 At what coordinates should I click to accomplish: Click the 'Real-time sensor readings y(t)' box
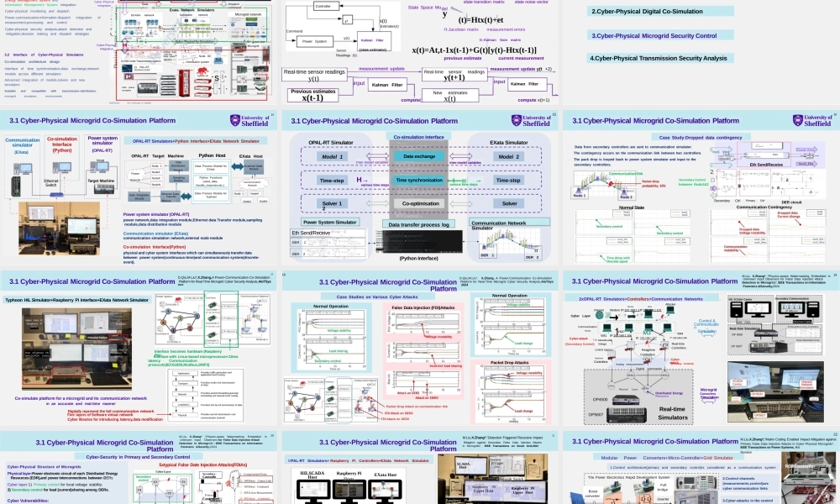coord(314,75)
